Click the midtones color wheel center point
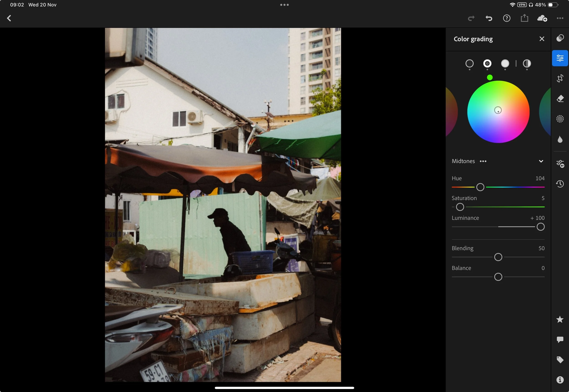The width and height of the screenshot is (569, 392). (x=498, y=110)
